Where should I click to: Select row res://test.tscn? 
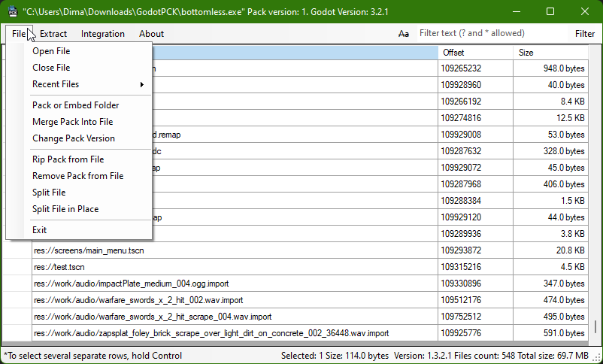(235, 267)
